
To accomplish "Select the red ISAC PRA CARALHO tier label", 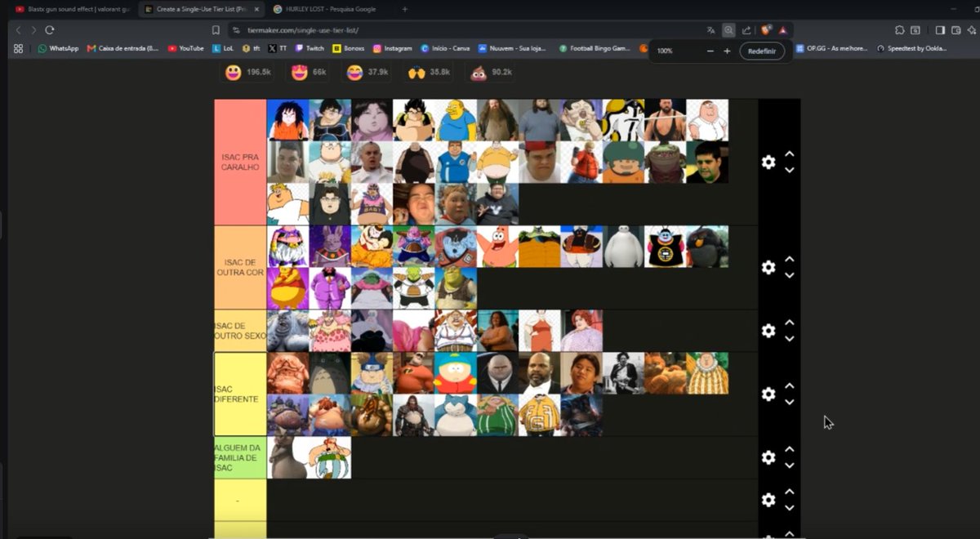I will tap(240, 162).
